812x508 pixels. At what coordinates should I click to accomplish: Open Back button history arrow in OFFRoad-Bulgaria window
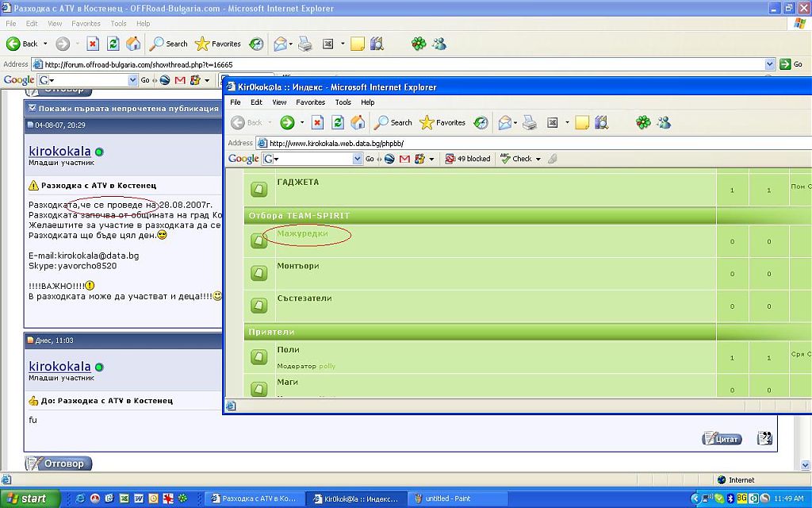[44, 44]
